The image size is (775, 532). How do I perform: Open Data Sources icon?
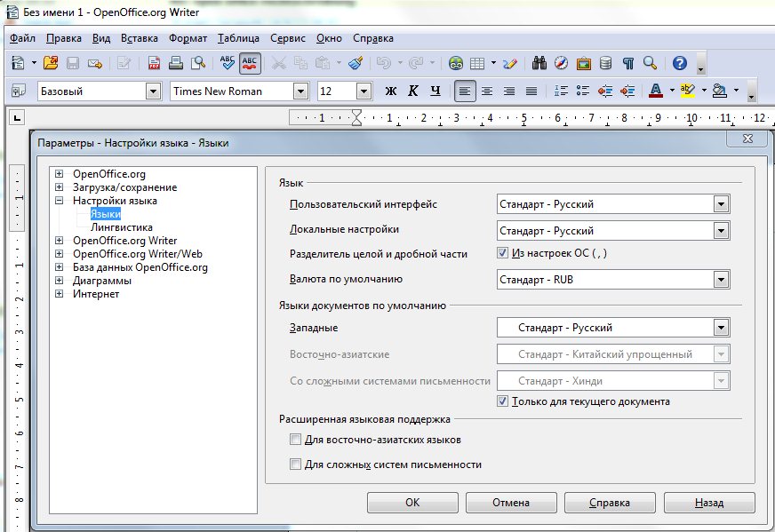point(605,63)
